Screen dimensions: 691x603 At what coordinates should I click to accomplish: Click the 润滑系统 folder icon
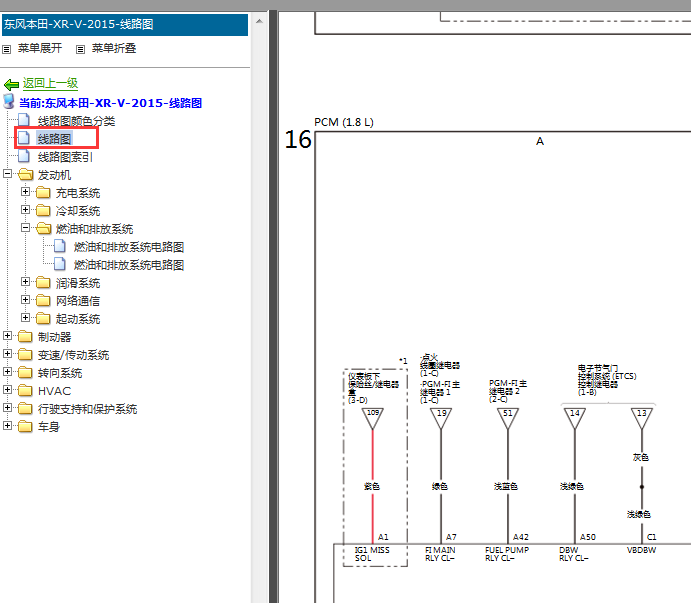point(43,283)
